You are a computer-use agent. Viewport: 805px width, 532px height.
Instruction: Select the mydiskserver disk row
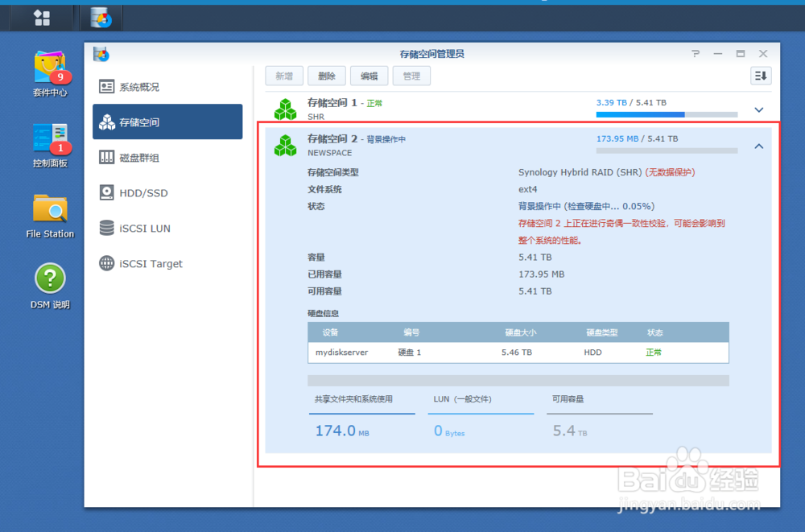(518, 353)
